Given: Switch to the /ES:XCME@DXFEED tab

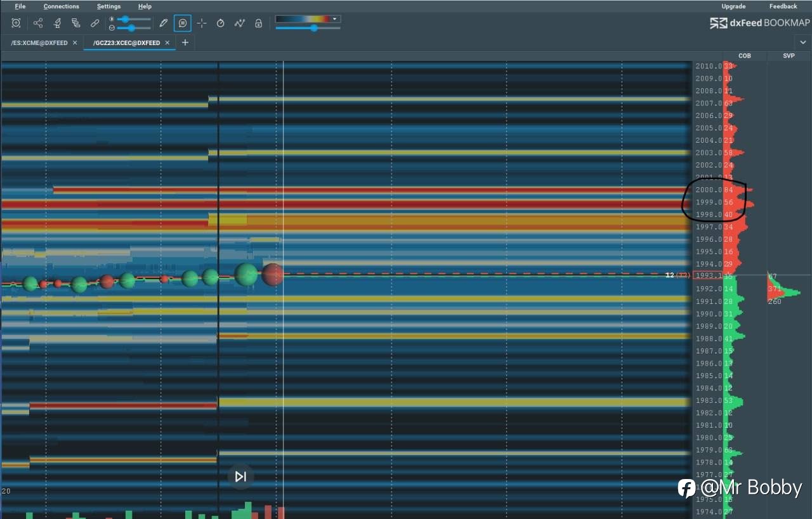Looking at the screenshot, I should coord(39,43).
